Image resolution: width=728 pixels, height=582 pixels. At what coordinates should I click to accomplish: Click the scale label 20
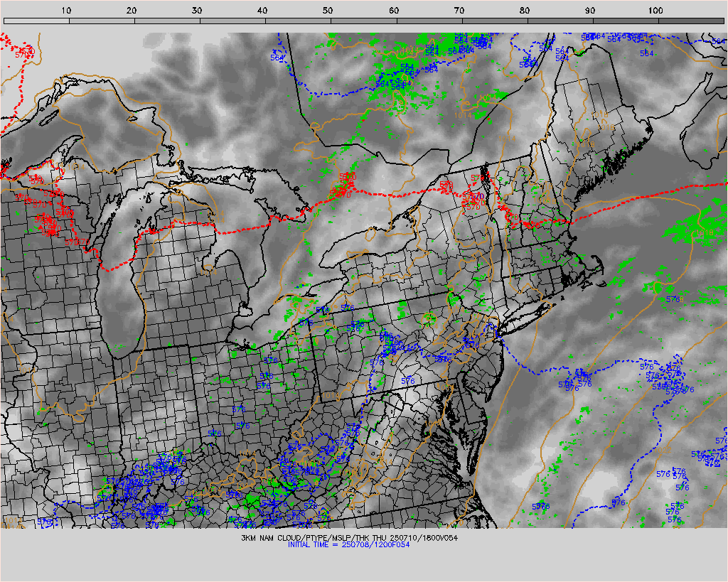tap(132, 11)
